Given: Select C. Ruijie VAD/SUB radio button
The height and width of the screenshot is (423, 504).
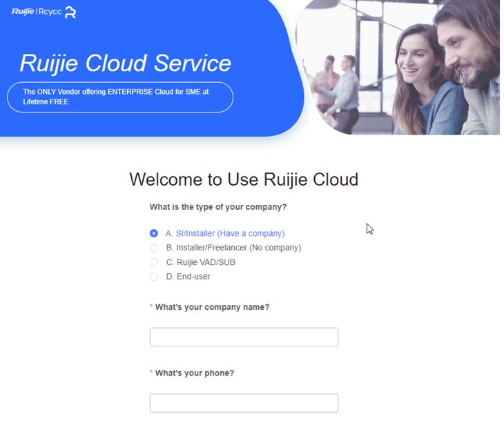Looking at the screenshot, I should coord(154,262).
